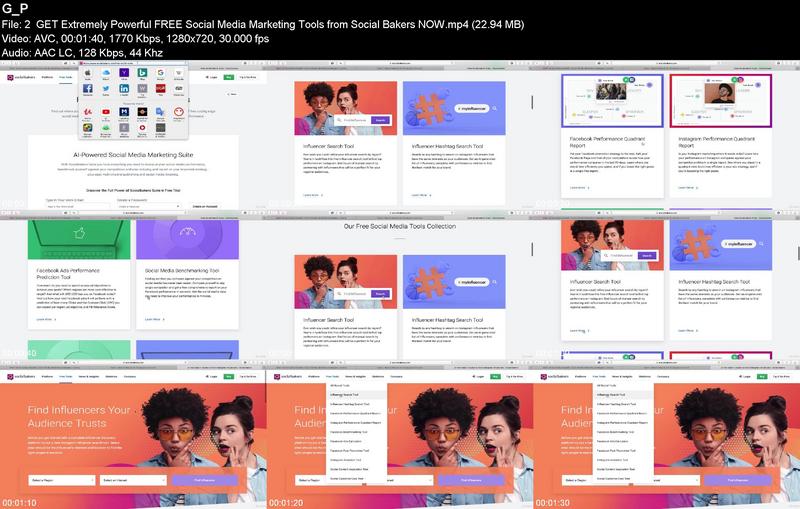Open the Wikipedia favorite icon

coord(179,73)
